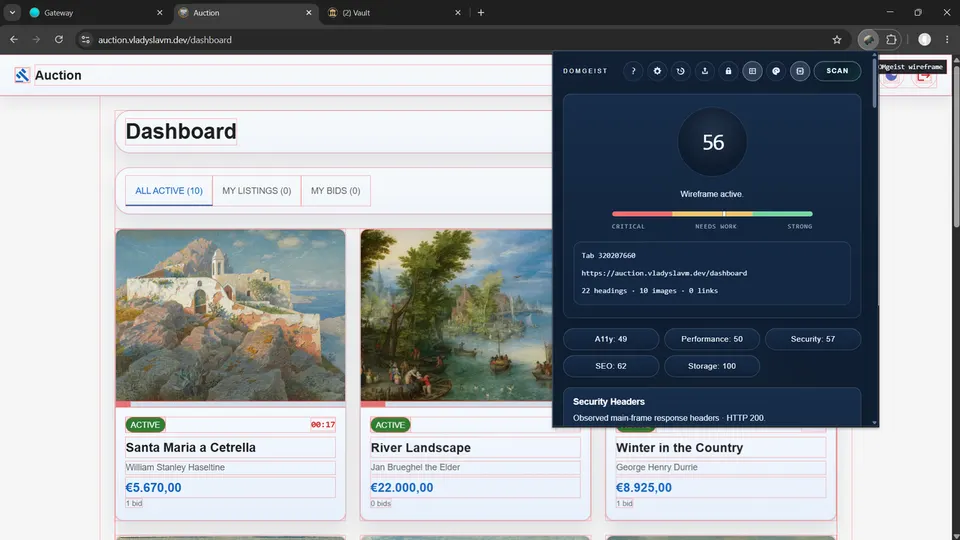
Task: Open the A11y: 49 score chip
Action: click(x=611, y=339)
